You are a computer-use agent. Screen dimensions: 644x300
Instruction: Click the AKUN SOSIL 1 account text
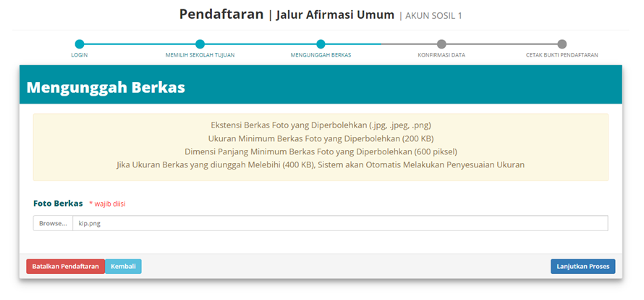click(x=433, y=16)
